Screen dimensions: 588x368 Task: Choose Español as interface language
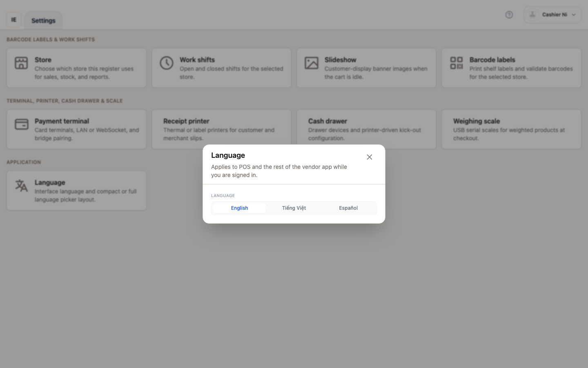click(x=348, y=208)
